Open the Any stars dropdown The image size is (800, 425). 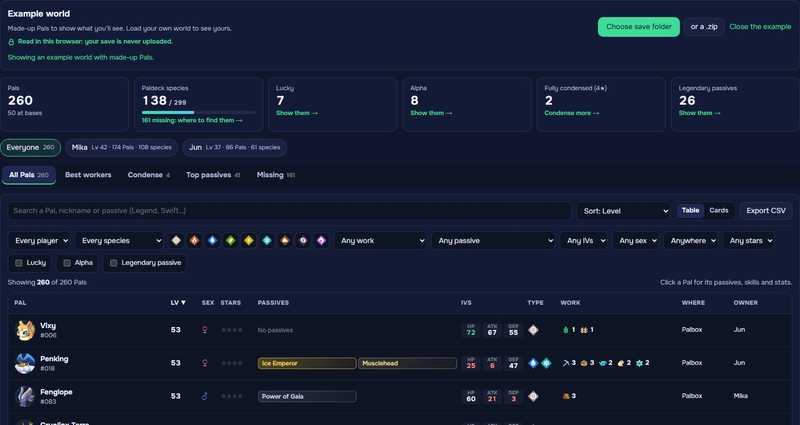click(751, 241)
